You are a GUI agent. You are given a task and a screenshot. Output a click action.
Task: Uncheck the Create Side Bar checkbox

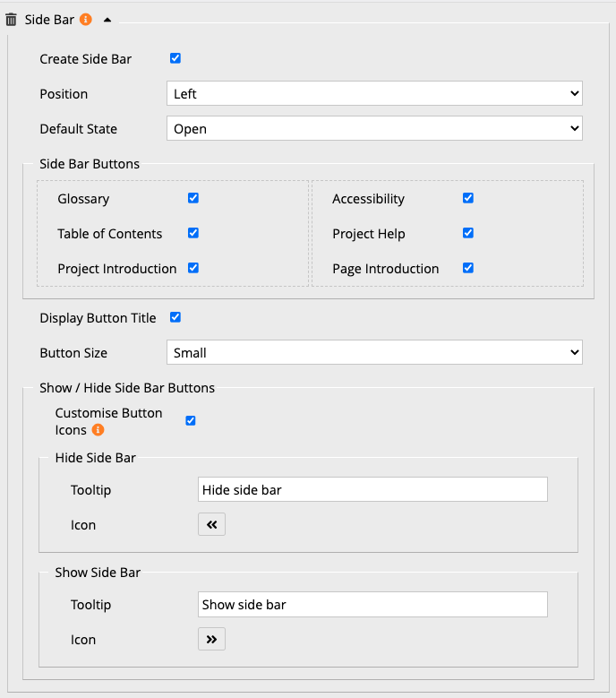(x=175, y=58)
